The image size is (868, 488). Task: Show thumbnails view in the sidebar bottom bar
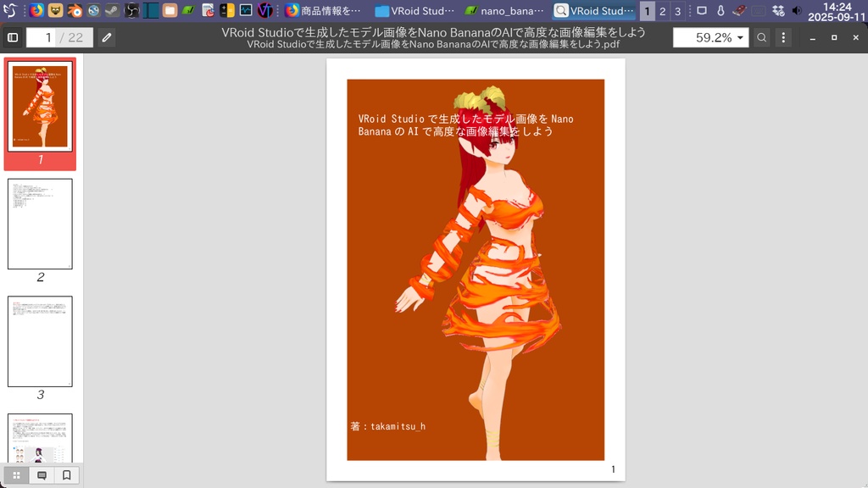pos(17,475)
